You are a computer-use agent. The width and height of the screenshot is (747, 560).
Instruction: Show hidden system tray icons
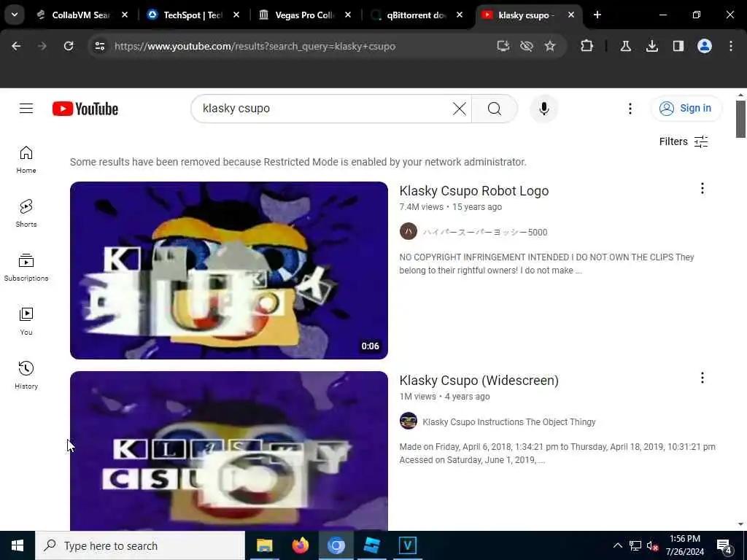[617, 545]
